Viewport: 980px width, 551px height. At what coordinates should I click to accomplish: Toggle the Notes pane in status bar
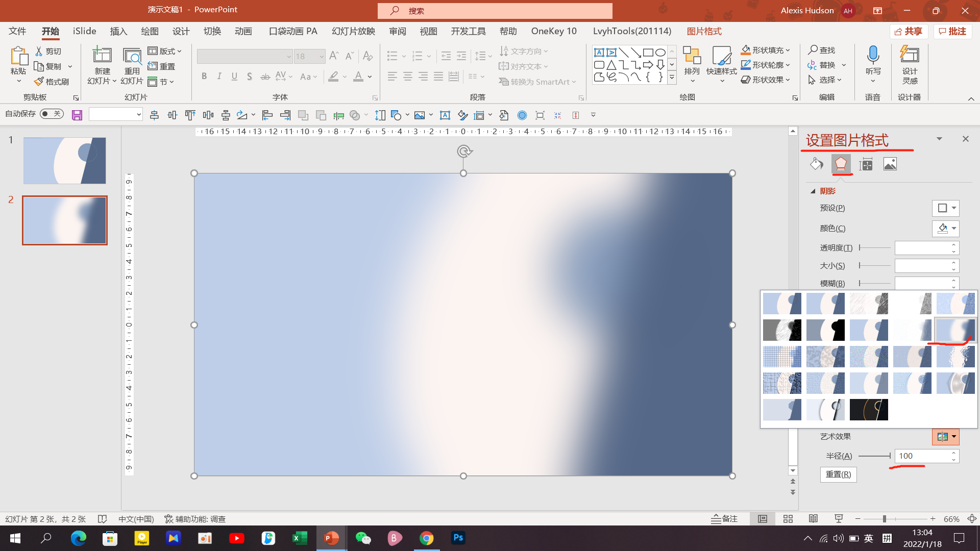[724, 519]
